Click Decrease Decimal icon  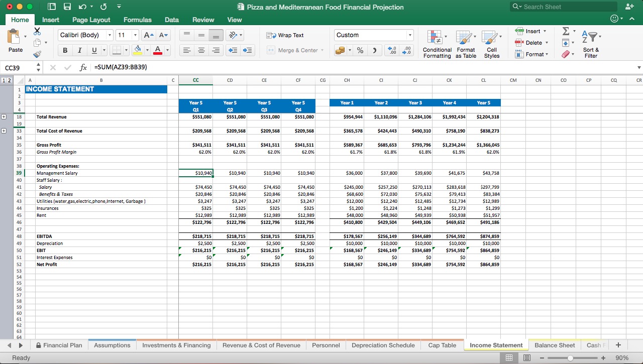[x=407, y=50]
